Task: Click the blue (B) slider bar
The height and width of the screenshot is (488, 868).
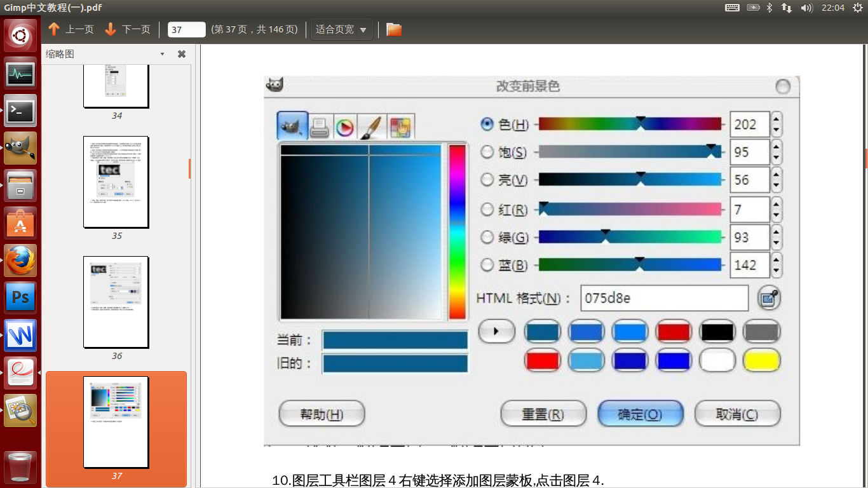Action: coord(630,264)
